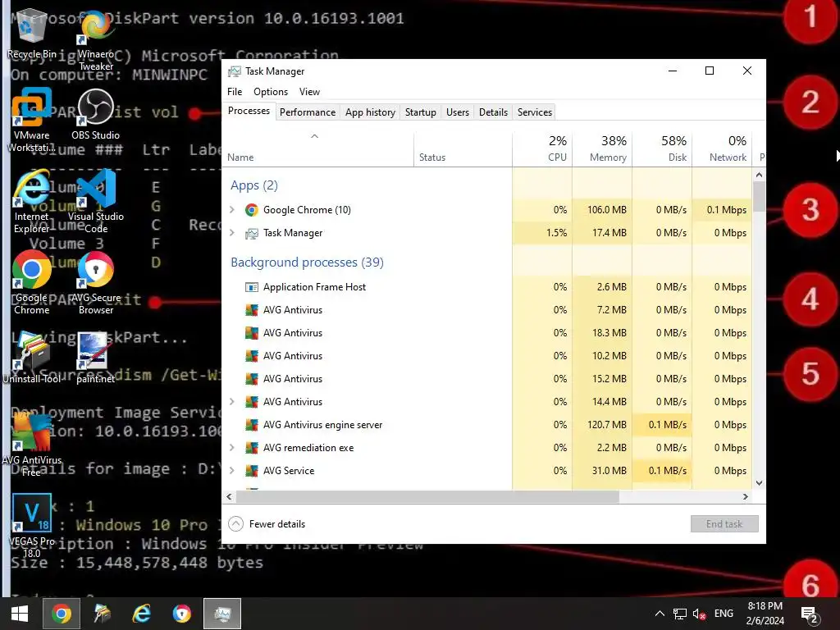
Task: Open Internet Explorer in the taskbar
Action: (x=141, y=614)
